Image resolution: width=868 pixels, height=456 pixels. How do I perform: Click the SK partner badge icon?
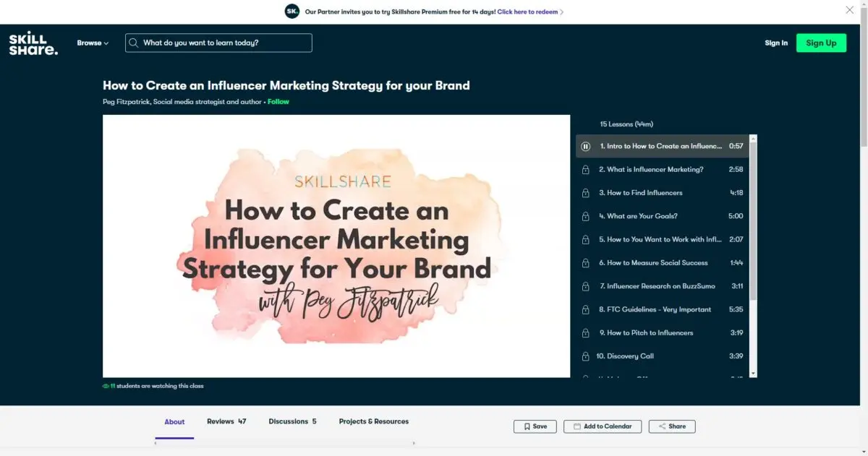pos(292,12)
